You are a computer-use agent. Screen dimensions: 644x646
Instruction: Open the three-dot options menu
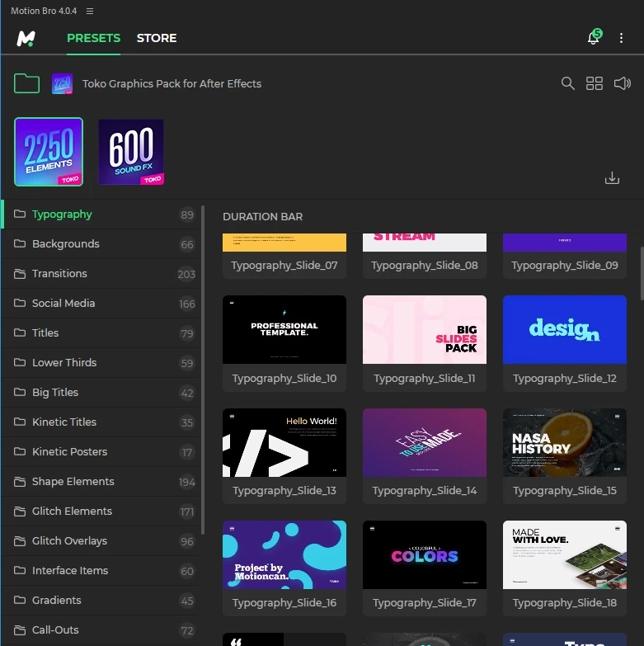(621, 38)
